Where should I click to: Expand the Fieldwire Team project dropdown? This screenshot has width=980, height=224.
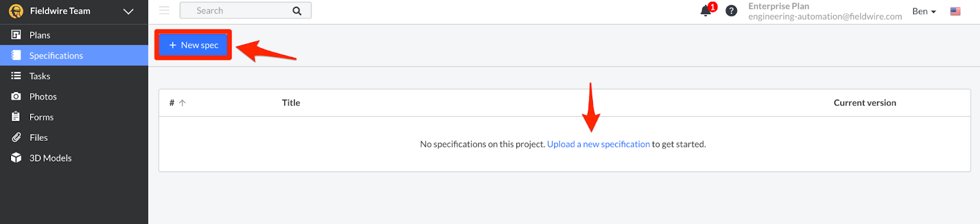point(129,11)
